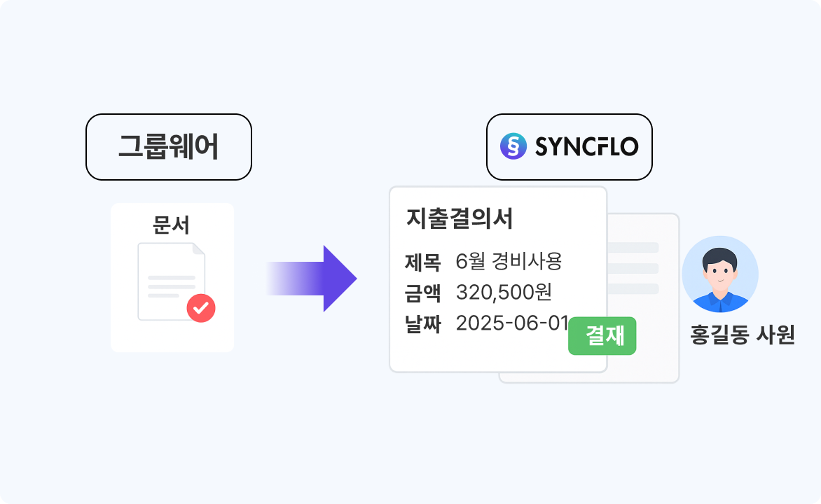Click the SYNCFLO purple logo icon
The width and height of the screenshot is (821, 504).
click(513, 147)
